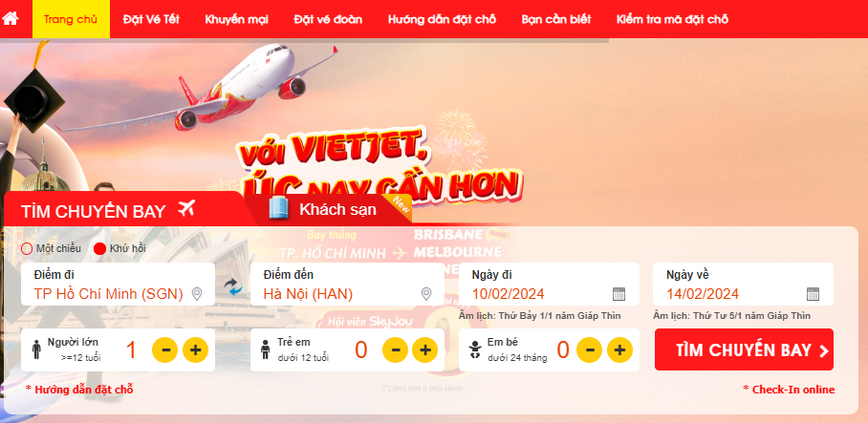Swap departure and destination with the arrows icon
This screenshot has width=868, height=423.
tap(233, 287)
